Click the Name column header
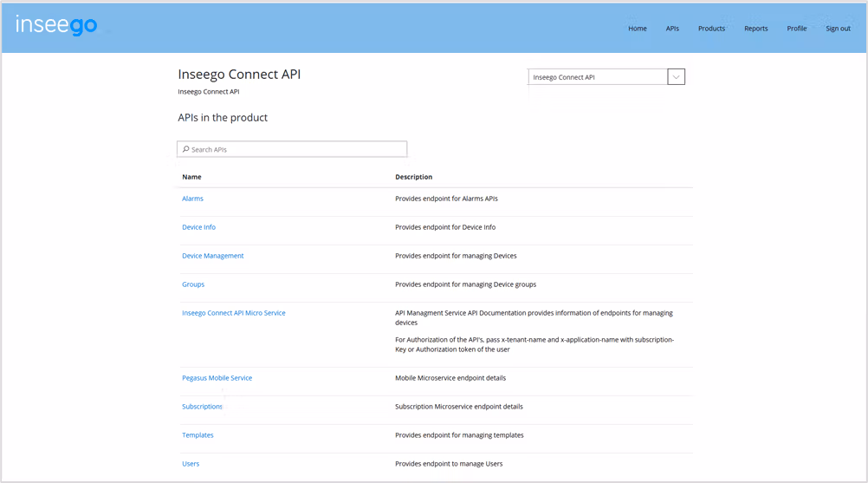Viewport: 868px width, 483px height. pyautogui.click(x=191, y=177)
